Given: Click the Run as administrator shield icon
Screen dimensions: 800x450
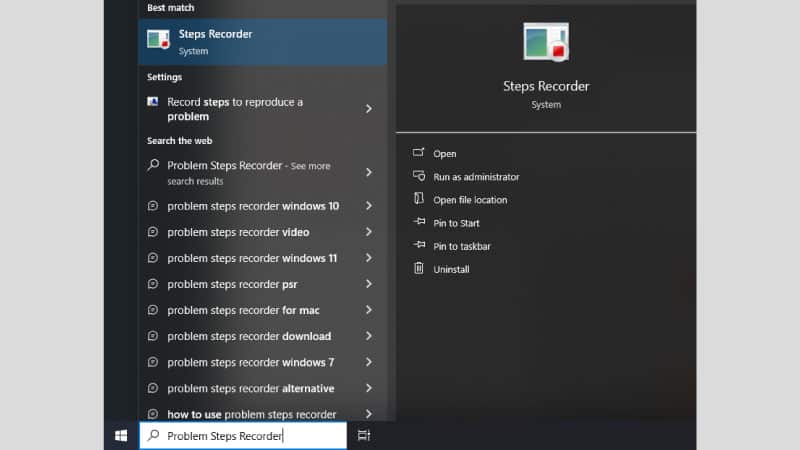Looking at the screenshot, I should 419,176.
